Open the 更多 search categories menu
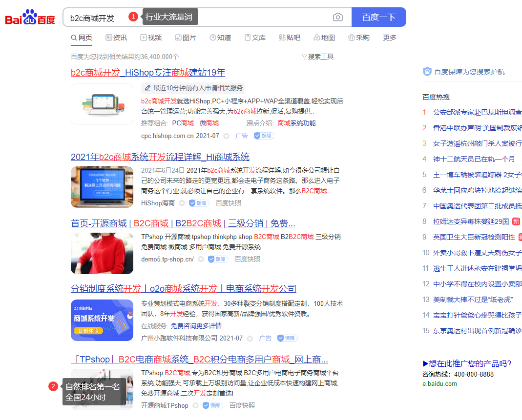522x420 pixels. [390, 38]
